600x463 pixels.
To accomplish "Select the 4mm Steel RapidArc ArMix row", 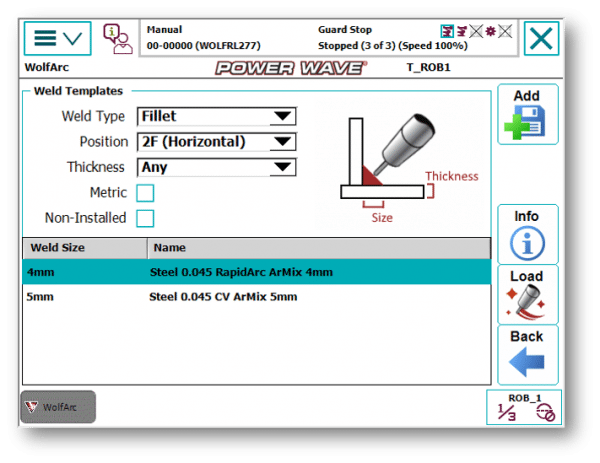I will (x=256, y=272).
